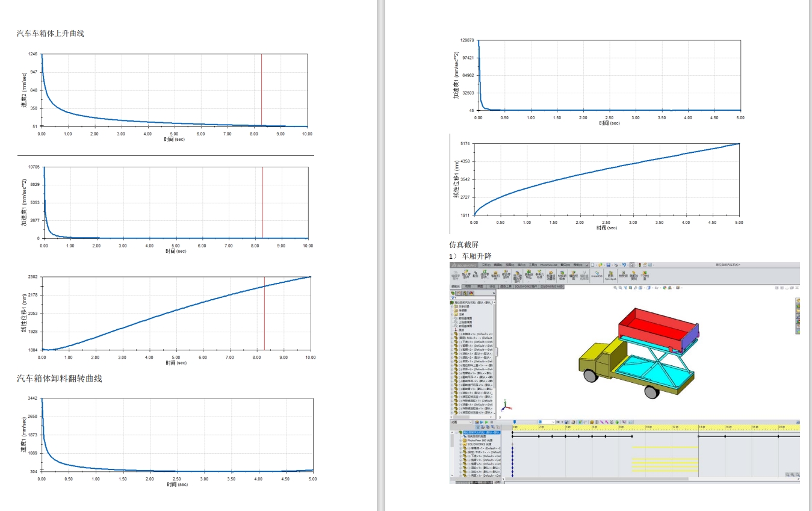Expand the 历史记录 tree node
This screenshot has width=812, height=511.
[x=451, y=306]
